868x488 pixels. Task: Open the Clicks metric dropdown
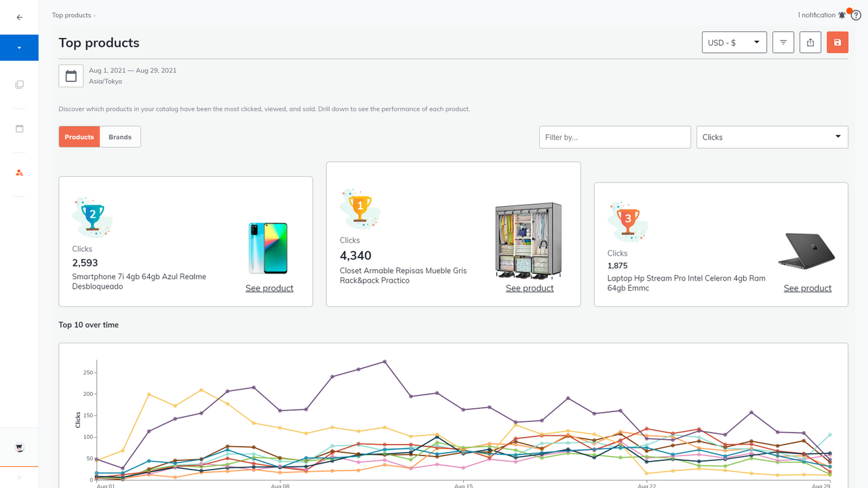click(x=772, y=137)
